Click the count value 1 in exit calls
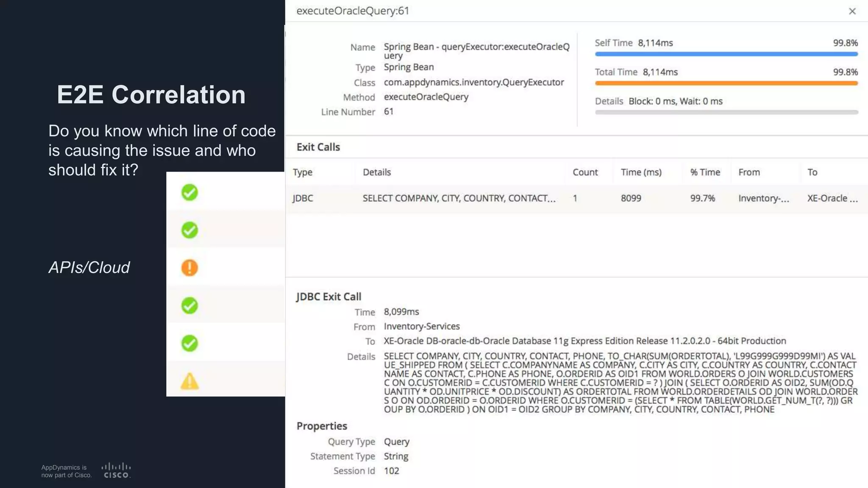Viewport: 868px width, 488px height. [575, 198]
